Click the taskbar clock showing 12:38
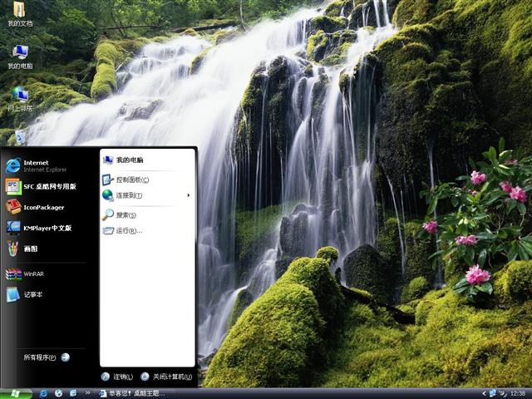 click(x=517, y=392)
